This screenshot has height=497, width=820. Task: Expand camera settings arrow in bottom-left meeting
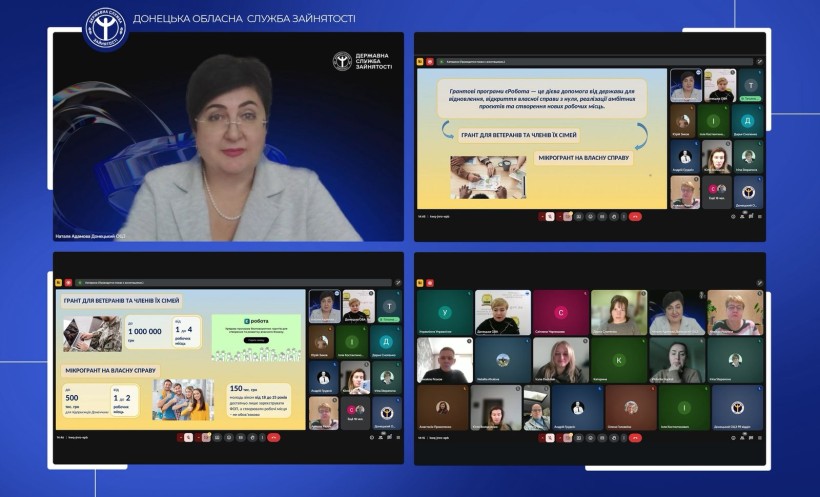(198, 437)
